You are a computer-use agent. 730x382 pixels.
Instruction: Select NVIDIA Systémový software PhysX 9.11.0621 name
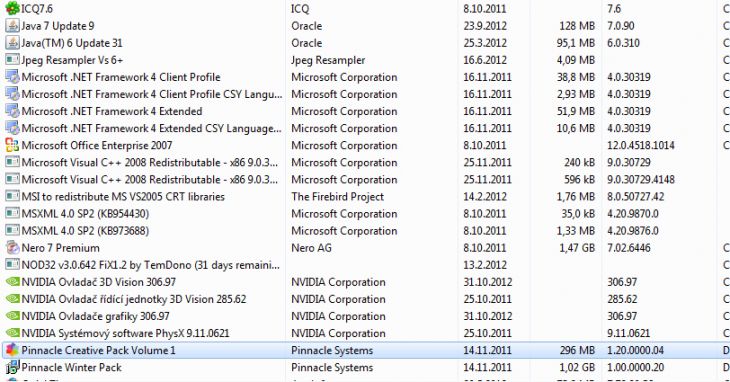coord(126,334)
